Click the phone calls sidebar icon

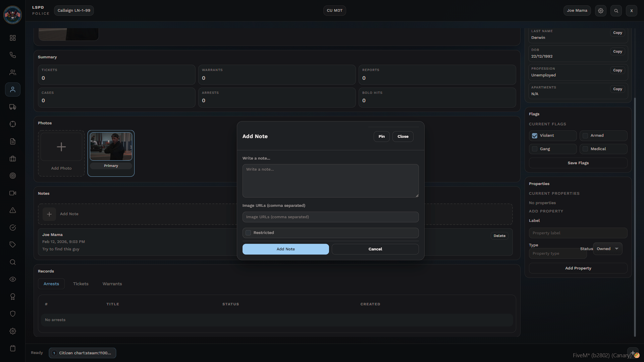point(13,55)
